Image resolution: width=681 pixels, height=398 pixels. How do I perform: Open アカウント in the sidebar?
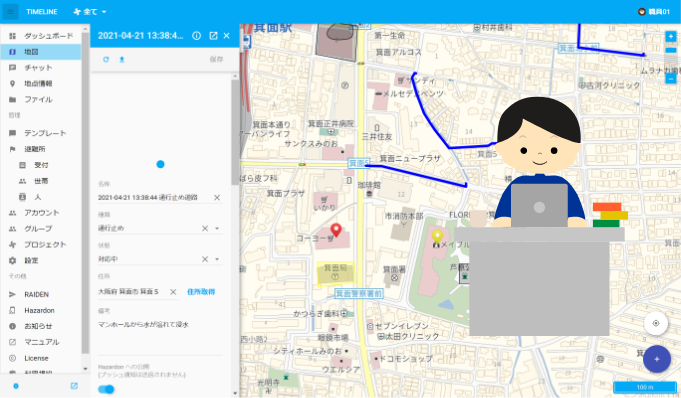(x=40, y=213)
